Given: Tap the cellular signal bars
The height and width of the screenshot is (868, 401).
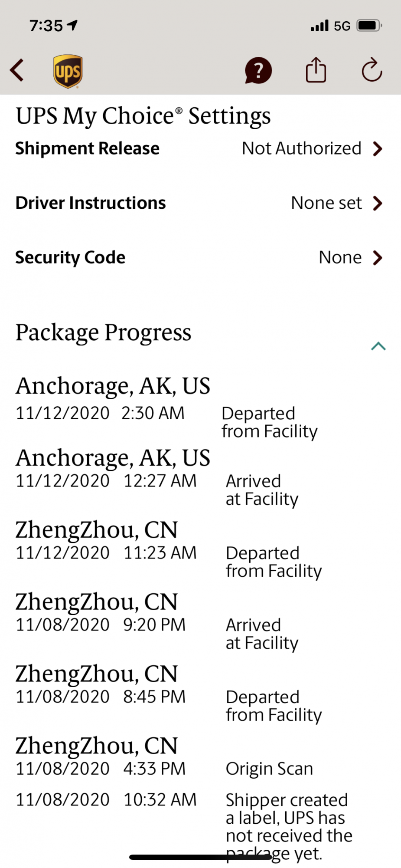Looking at the screenshot, I should tap(319, 26).
